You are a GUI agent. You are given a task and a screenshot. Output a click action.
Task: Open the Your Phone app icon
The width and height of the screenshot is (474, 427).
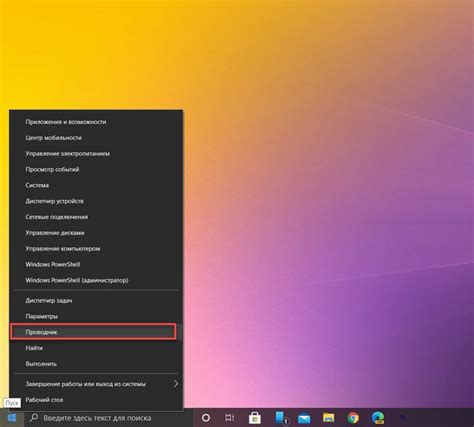280,418
